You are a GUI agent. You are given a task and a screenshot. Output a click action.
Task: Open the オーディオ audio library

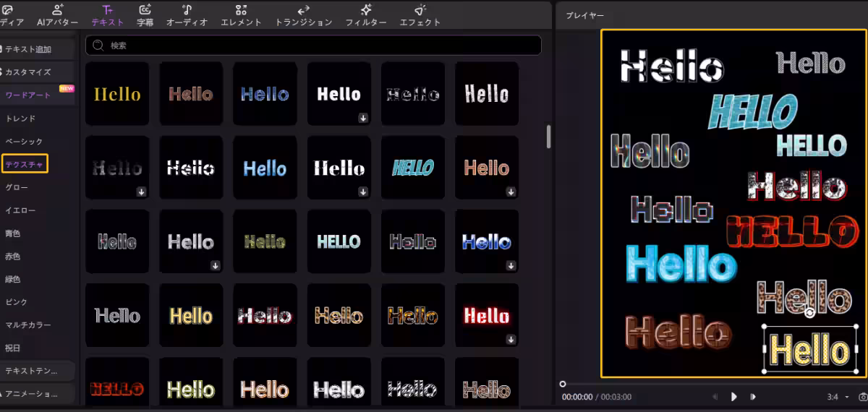(187, 14)
